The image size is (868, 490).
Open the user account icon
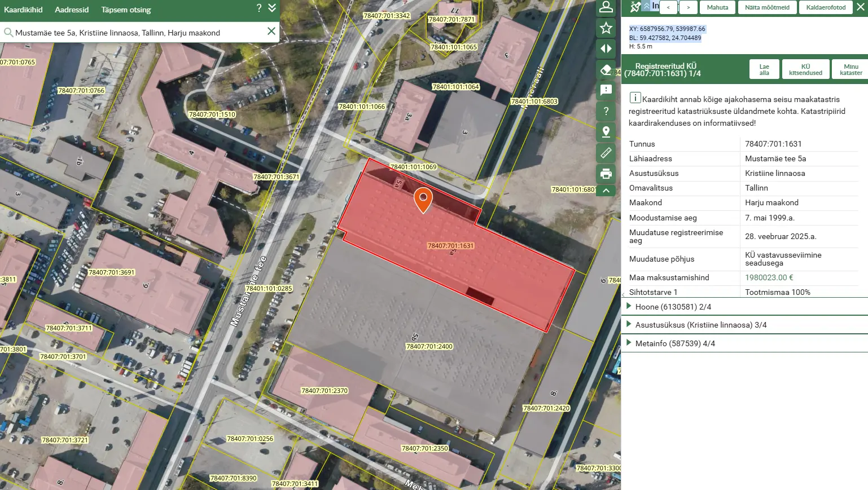[x=606, y=7]
